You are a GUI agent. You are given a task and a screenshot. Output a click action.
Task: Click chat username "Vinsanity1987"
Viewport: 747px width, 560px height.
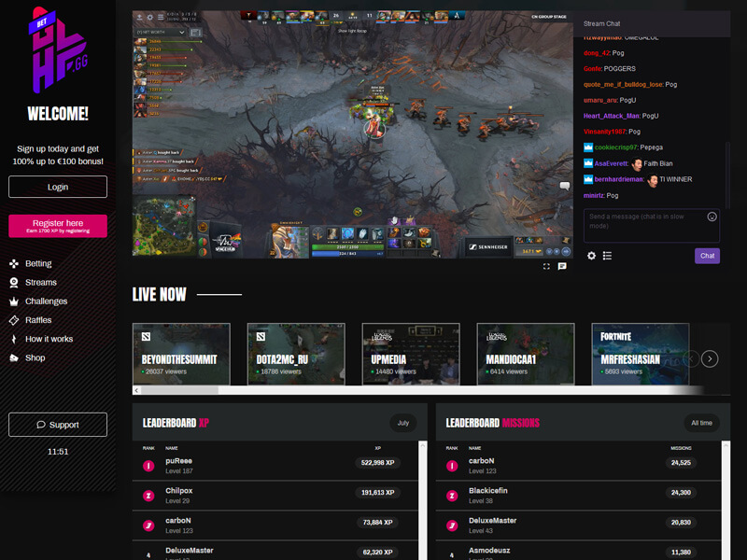click(605, 132)
